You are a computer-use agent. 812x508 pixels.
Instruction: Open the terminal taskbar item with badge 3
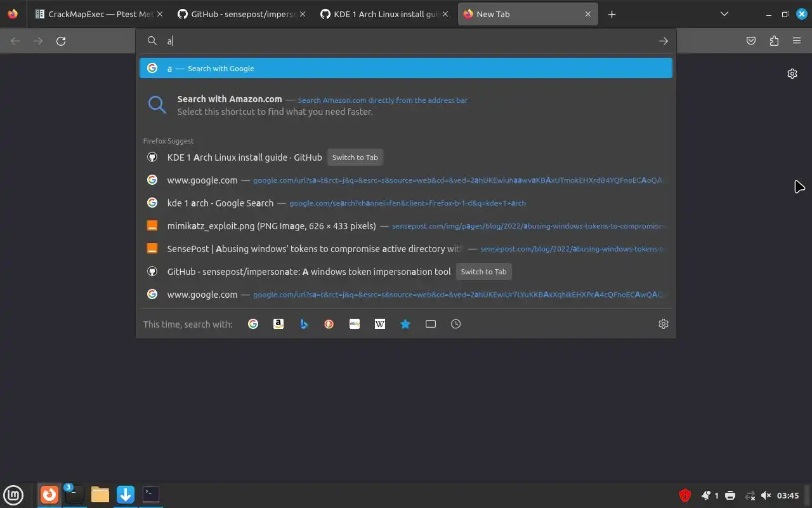(x=74, y=495)
